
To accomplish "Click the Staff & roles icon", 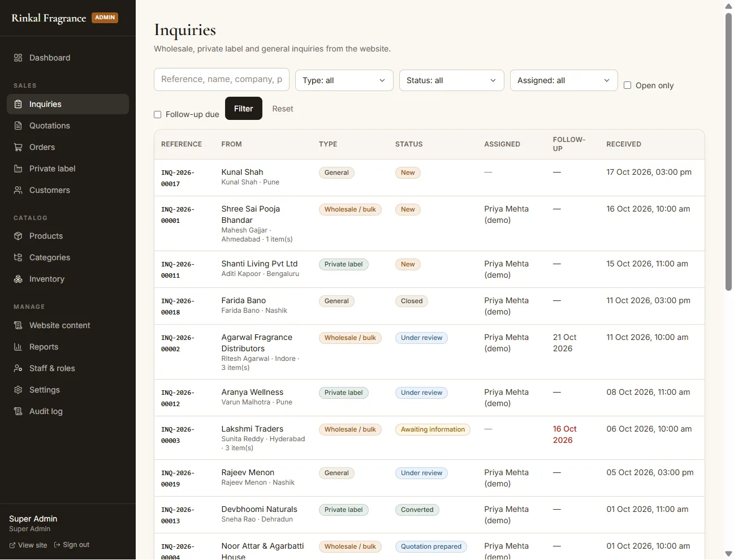I will coord(18,368).
